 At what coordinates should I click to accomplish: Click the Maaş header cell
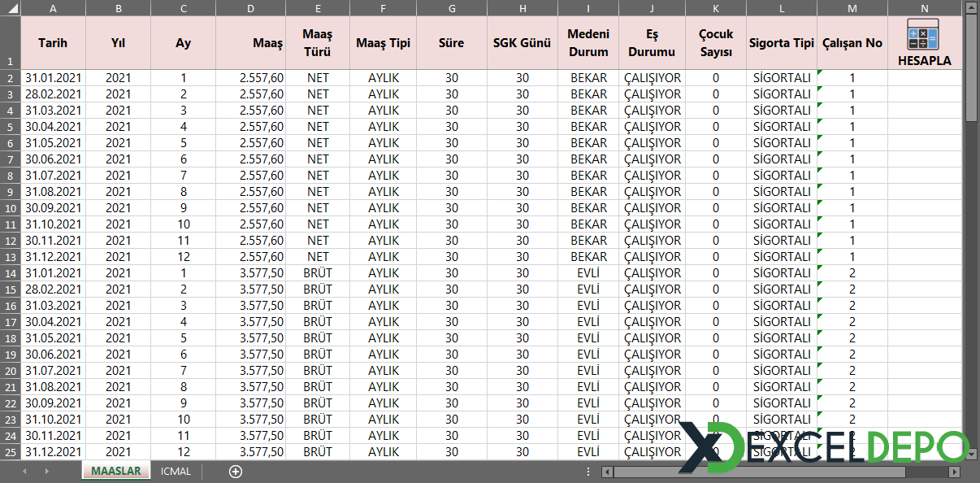point(250,42)
